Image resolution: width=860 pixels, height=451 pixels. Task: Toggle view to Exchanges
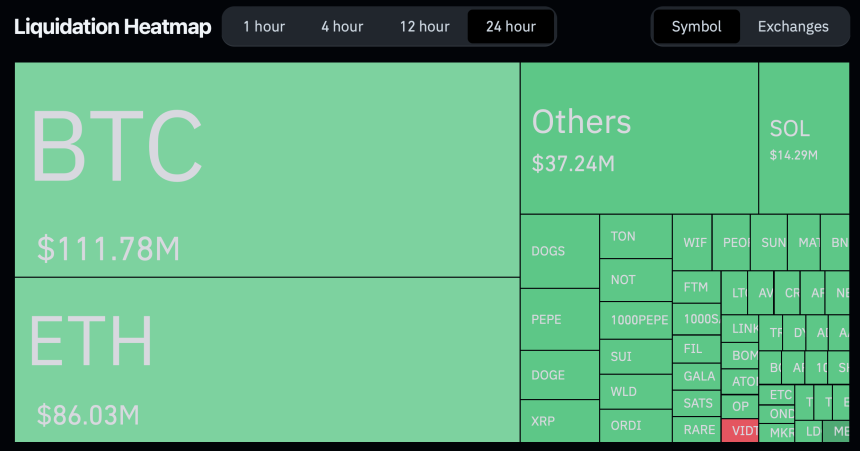[793, 27]
